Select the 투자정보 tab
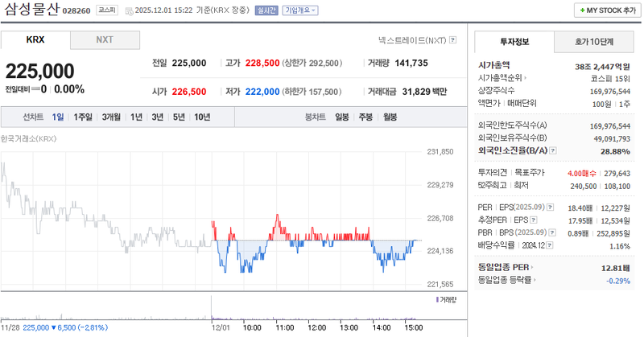Screen dimensions: 644x337 click(x=514, y=42)
